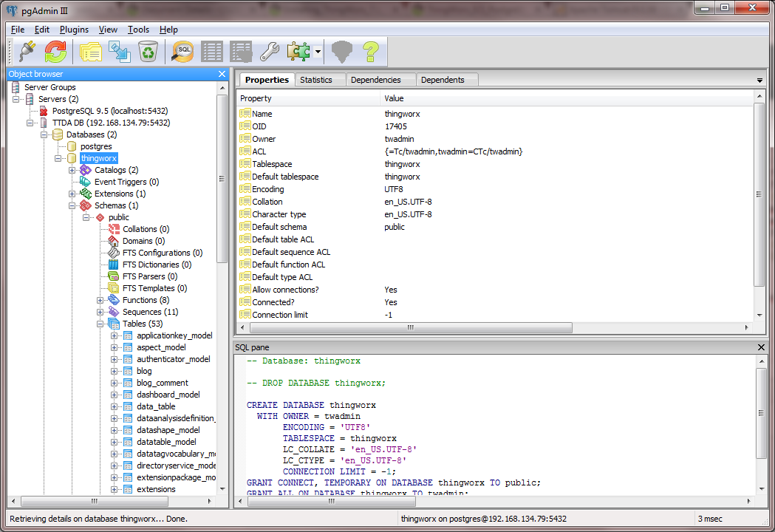Select the FTS Templates (0) node
Screen dimensions: 775x532
[x=154, y=288]
